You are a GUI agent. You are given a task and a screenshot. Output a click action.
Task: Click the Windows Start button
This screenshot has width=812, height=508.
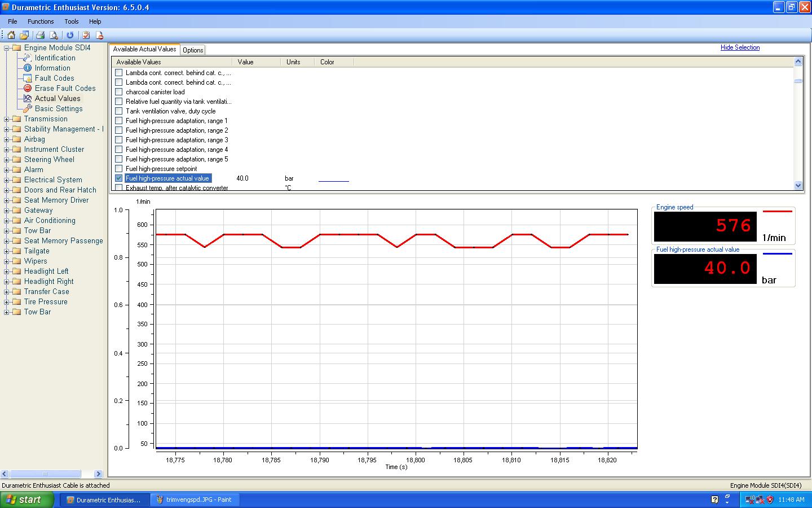point(27,500)
